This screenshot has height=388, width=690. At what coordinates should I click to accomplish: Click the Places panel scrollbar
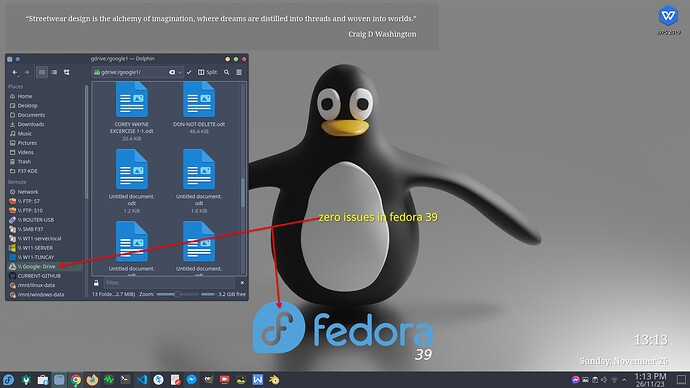coord(86,141)
